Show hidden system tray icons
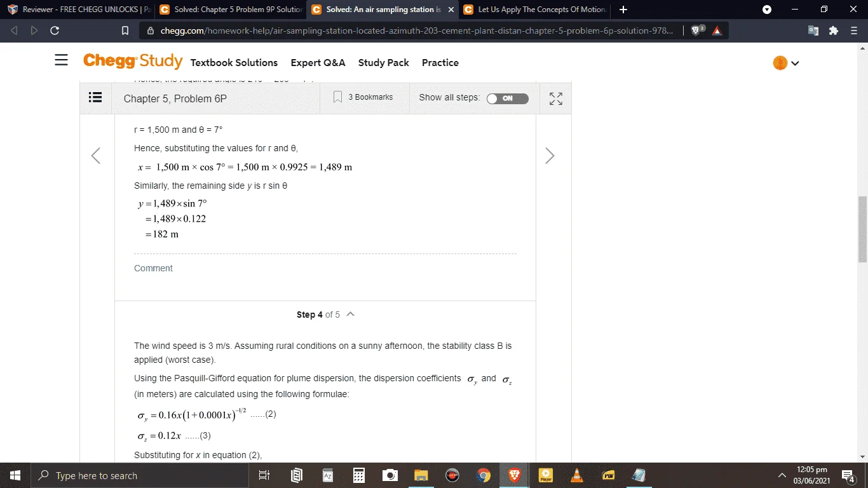868x488 pixels. [782, 475]
